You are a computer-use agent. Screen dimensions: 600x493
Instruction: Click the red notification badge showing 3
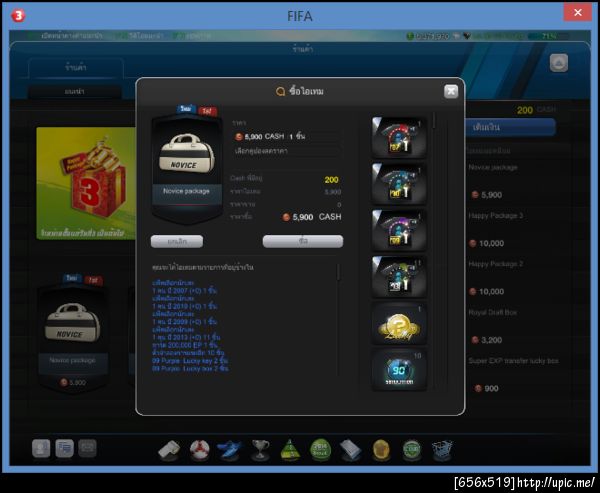point(18,16)
